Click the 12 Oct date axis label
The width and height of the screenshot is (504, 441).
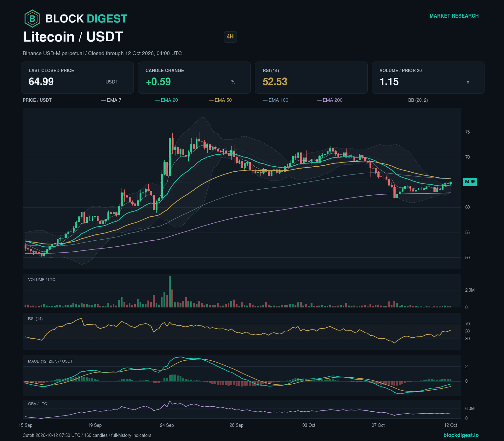click(x=451, y=425)
